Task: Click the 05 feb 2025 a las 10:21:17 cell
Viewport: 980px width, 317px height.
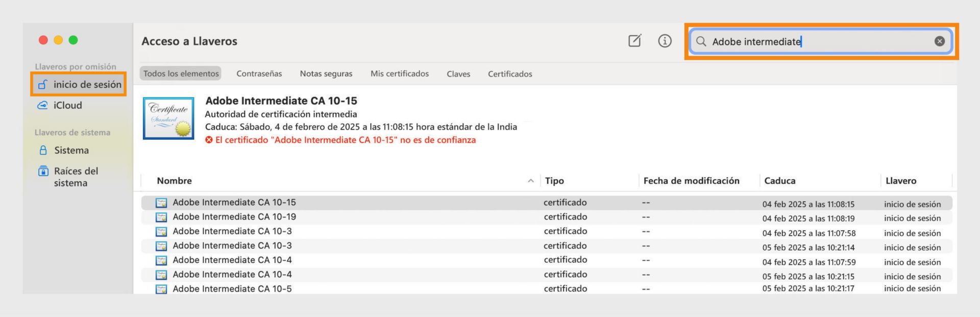Action: coord(808,288)
